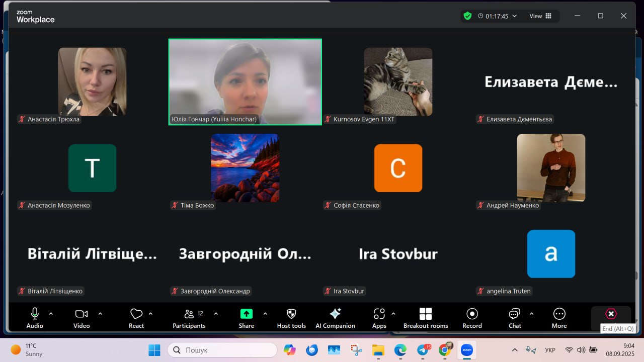644x362 pixels.
Task: Open the Windows Start menu
Action: (x=154, y=350)
